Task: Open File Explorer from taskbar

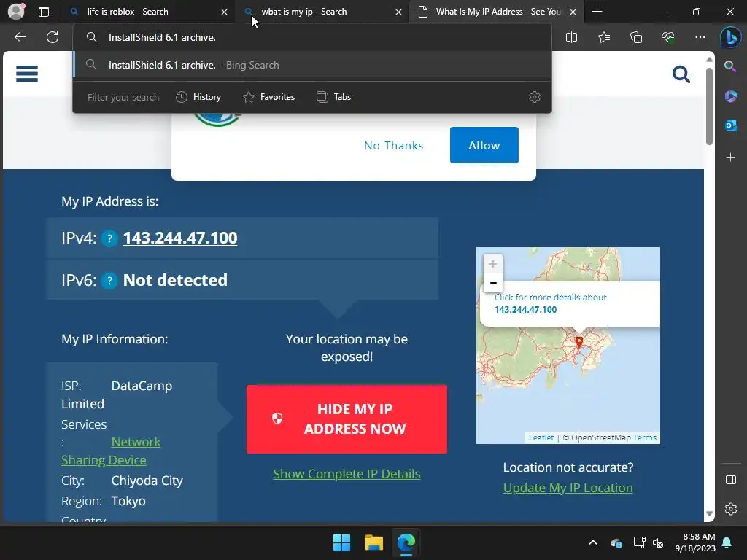Action: (x=374, y=542)
